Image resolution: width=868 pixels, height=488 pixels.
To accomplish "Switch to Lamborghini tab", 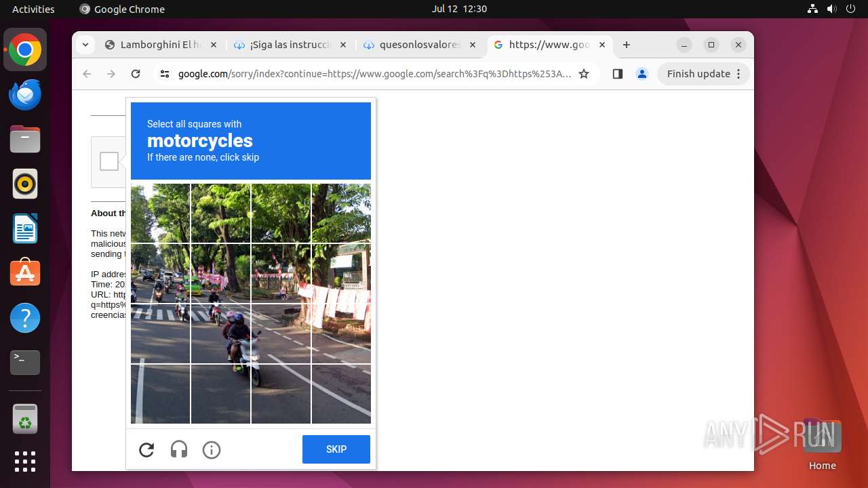I will coord(160,45).
